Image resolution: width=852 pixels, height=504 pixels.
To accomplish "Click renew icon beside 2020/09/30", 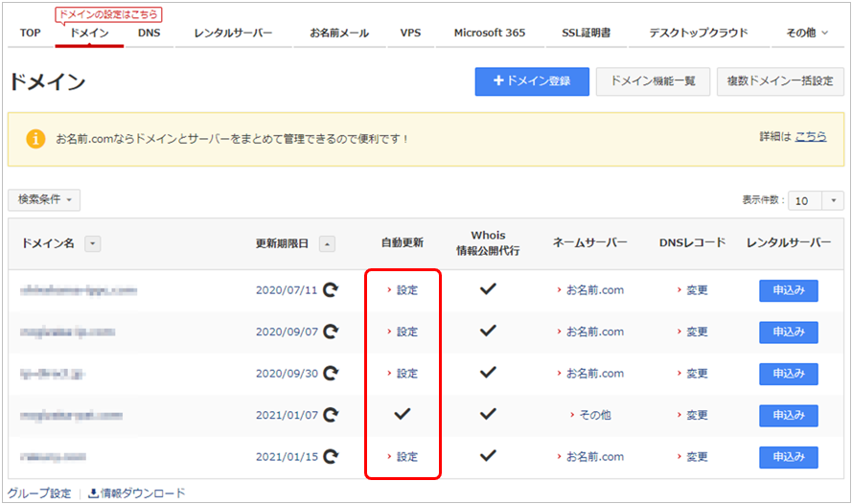I will (331, 373).
